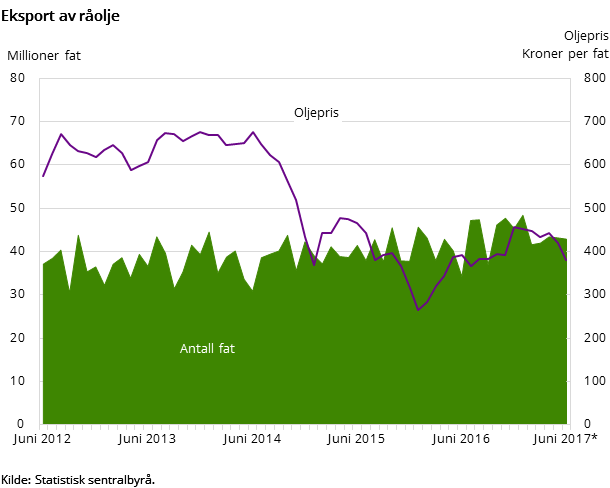
Task: Click the white Antall fat label
Action: [x=207, y=349]
